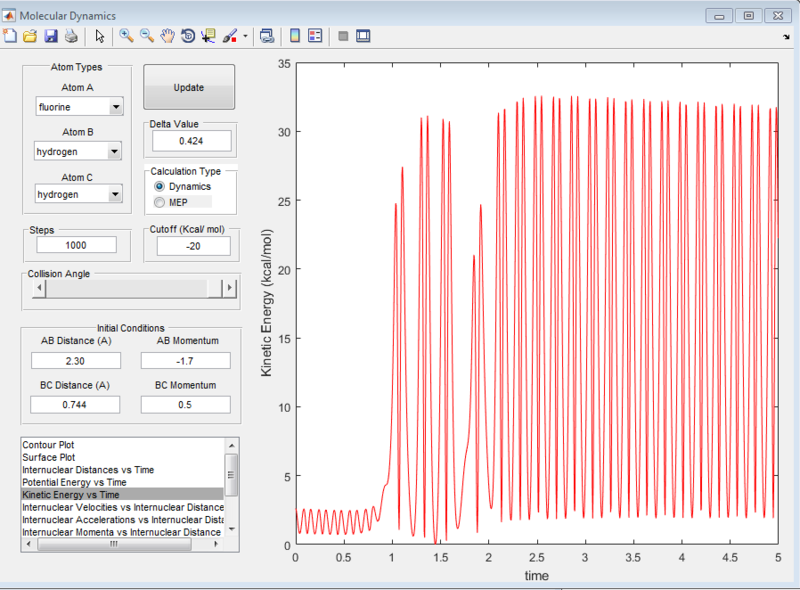Select Internuclear Distances vs Time
This screenshot has height=590, width=800.
coord(122,470)
